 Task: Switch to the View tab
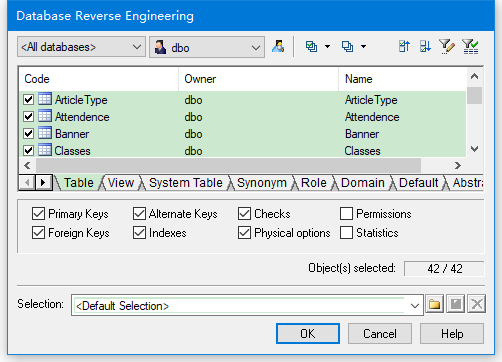point(121,183)
